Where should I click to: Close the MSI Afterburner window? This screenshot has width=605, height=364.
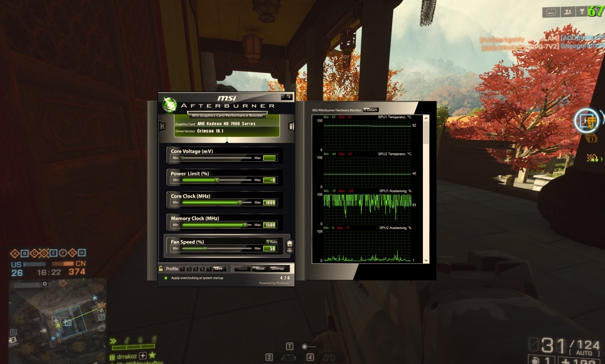click(289, 97)
